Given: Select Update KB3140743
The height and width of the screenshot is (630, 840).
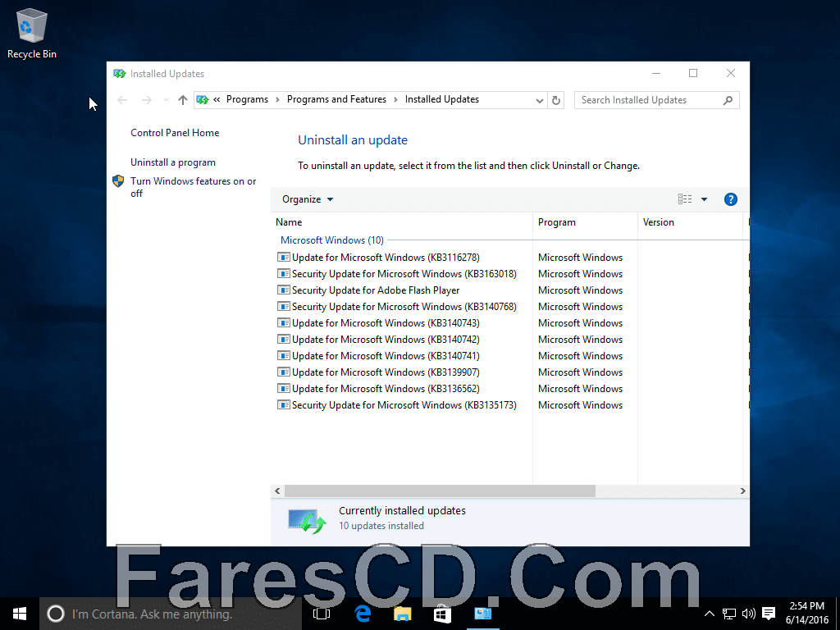Looking at the screenshot, I should (x=386, y=323).
